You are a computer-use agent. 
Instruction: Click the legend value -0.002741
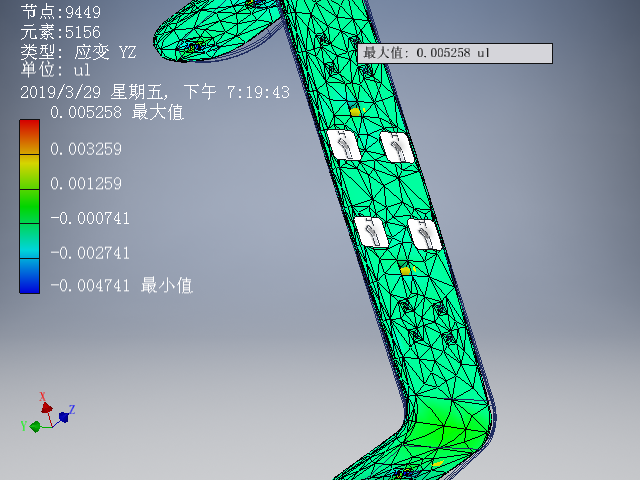pos(90,253)
